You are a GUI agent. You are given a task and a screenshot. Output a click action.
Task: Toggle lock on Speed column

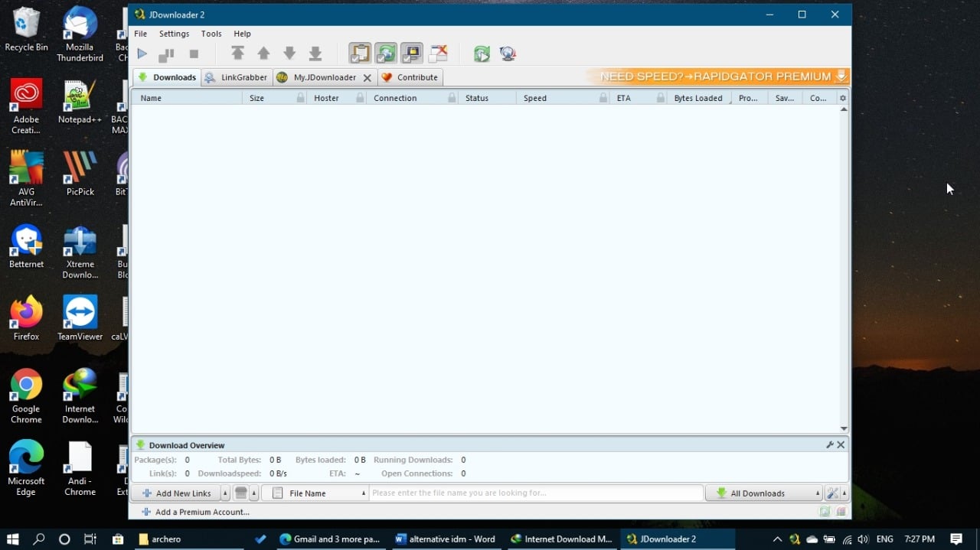pos(603,98)
